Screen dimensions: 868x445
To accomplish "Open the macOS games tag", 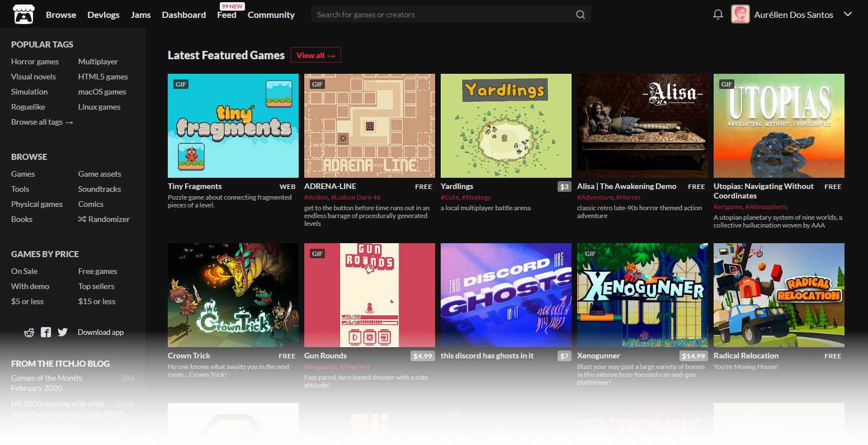I will [x=102, y=92].
